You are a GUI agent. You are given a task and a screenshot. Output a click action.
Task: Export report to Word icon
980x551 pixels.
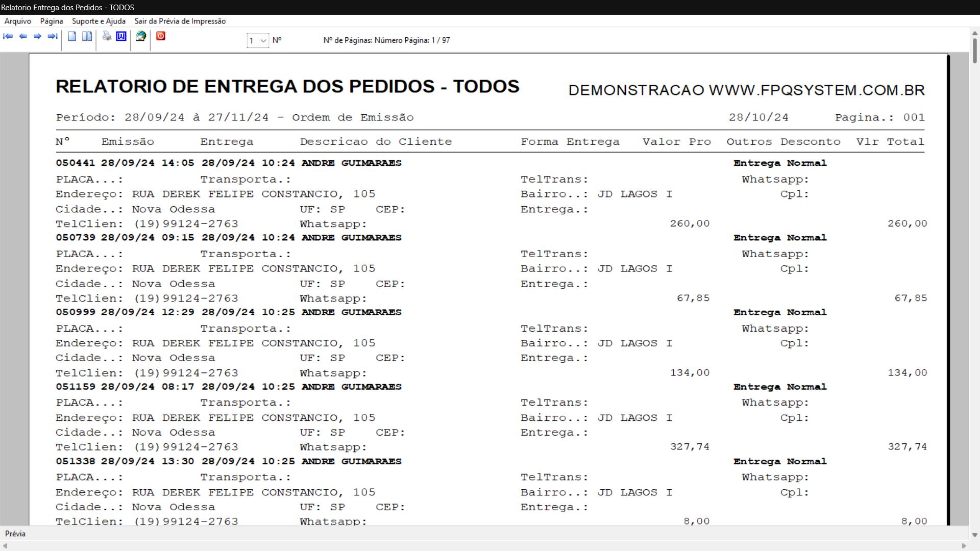(121, 36)
